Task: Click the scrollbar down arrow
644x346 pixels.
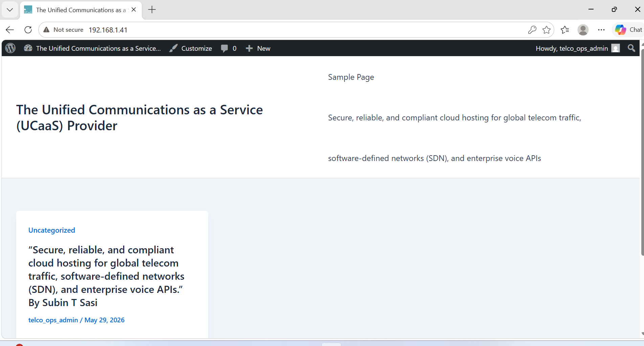Action: pyautogui.click(x=642, y=333)
